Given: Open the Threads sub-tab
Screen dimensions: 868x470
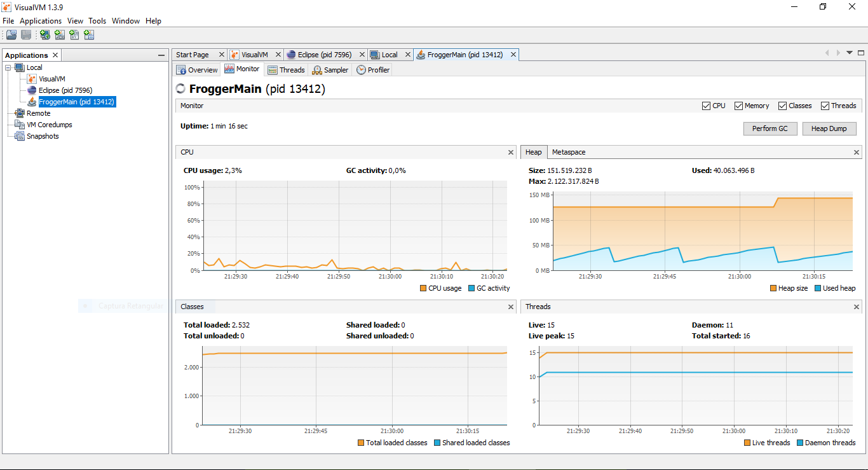Looking at the screenshot, I should 287,70.
